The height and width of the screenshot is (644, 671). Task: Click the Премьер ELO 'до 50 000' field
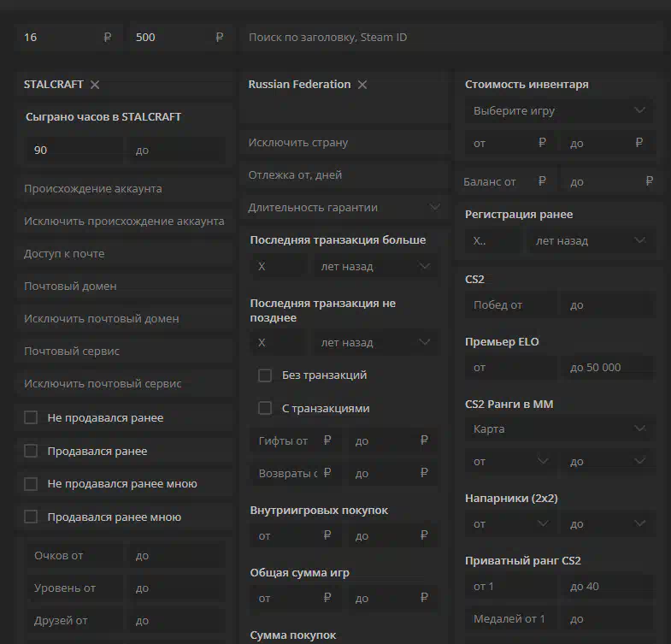pyautogui.click(x=608, y=368)
